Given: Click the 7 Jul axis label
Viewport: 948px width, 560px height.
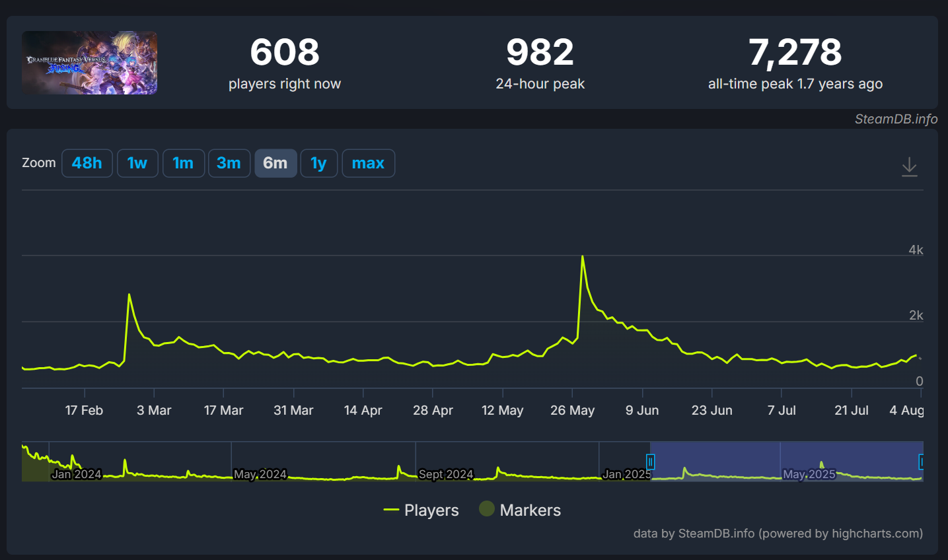Looking at the screenshot, I should click(x=782, y=410).
